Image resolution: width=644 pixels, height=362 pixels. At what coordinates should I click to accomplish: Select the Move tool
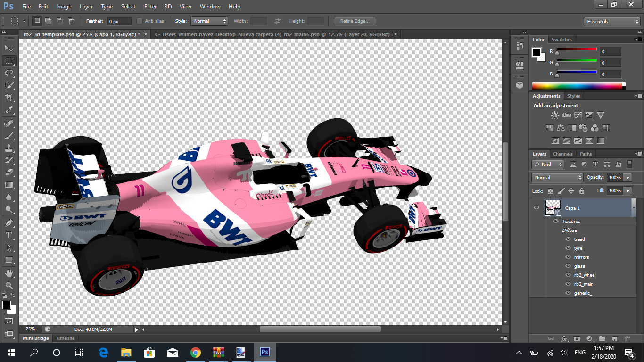tap(9, 48)
